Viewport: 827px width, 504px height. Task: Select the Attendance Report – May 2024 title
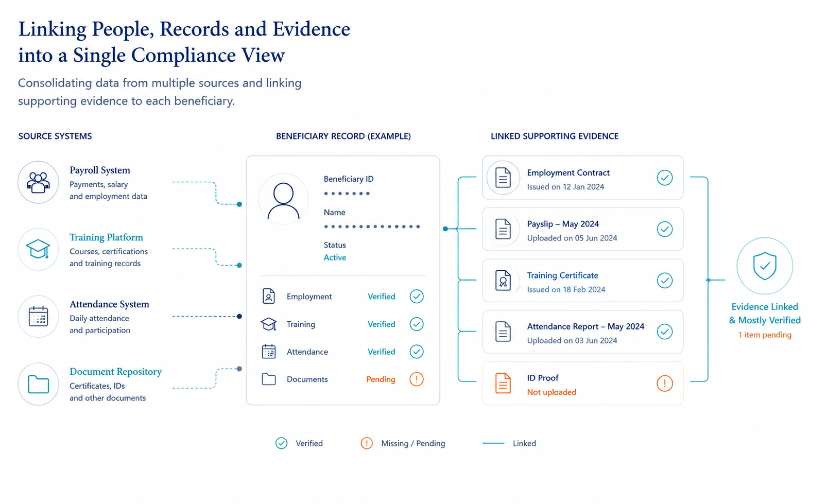[x=585, y=326]
